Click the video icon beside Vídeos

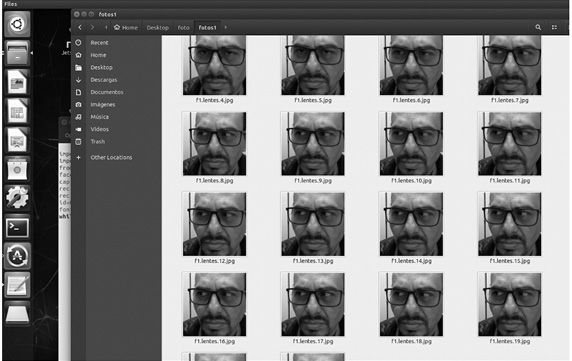coord(78,129)
